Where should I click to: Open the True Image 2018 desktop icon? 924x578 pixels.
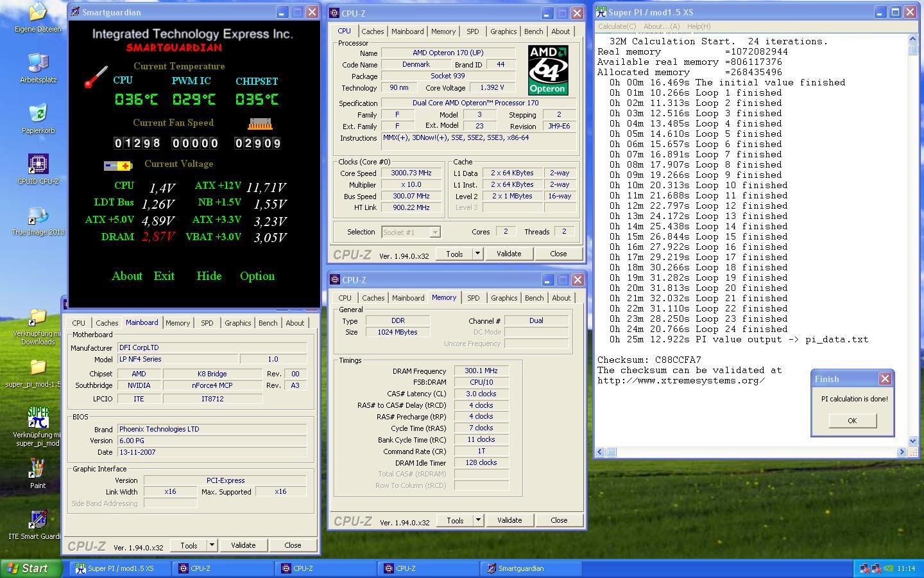(x=38, y=216)
